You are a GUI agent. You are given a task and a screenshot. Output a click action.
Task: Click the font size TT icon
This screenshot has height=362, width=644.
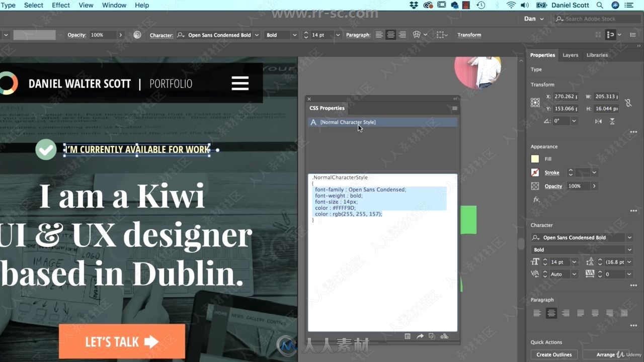pyautogui.click(x=535, y=262)
